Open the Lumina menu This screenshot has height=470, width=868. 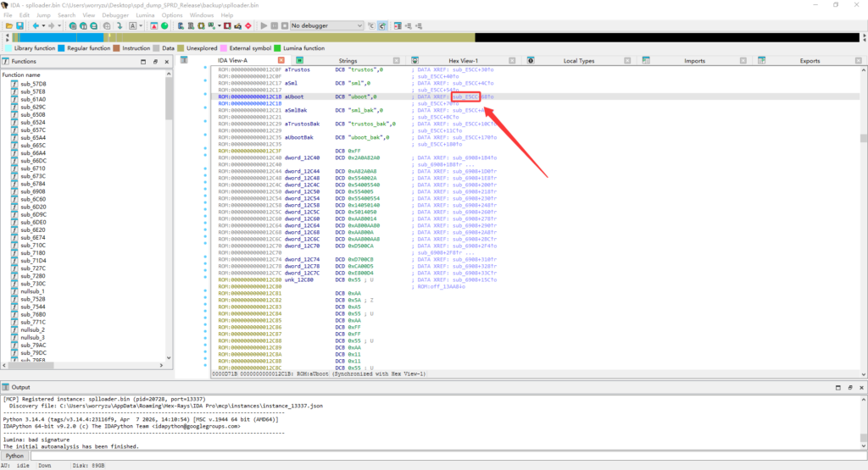[x=145, y=15]
